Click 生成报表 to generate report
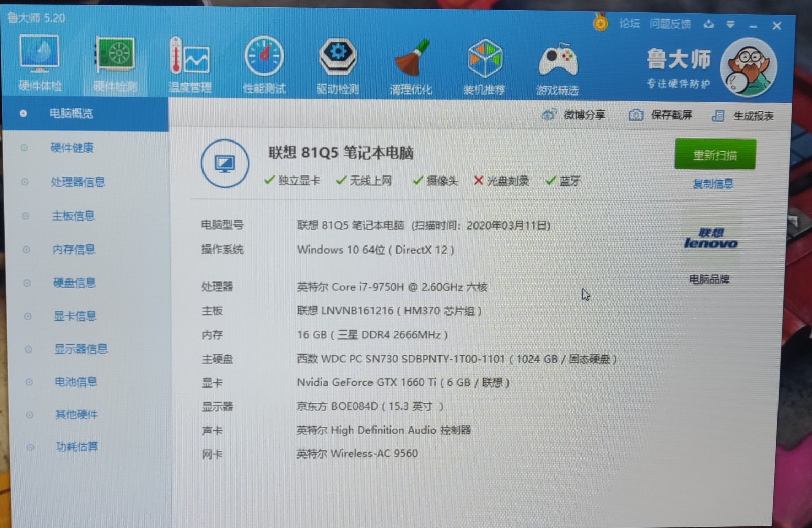The height and width of the screenshot is (528, 812). click(742, 116)
